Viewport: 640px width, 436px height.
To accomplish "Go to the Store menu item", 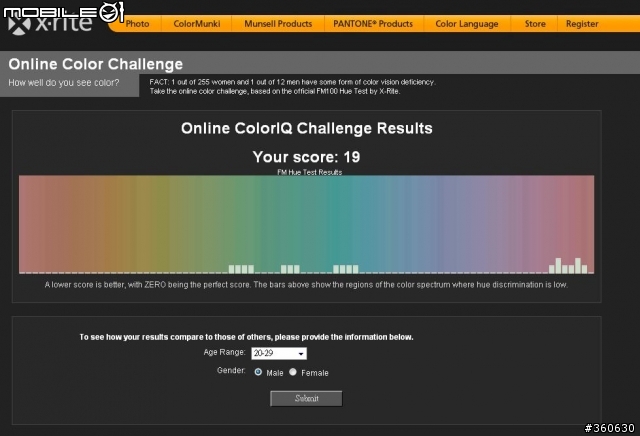I will pos(535,24).
